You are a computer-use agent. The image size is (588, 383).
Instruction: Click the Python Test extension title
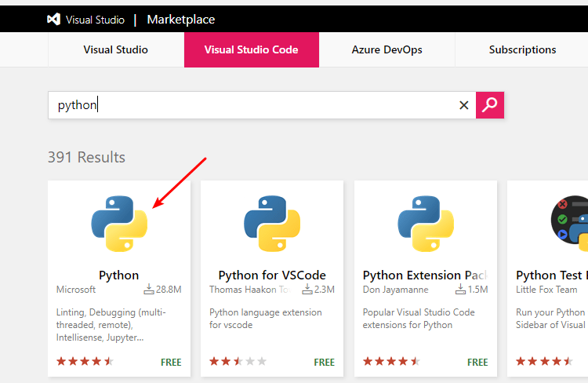(x=551, y=275)
